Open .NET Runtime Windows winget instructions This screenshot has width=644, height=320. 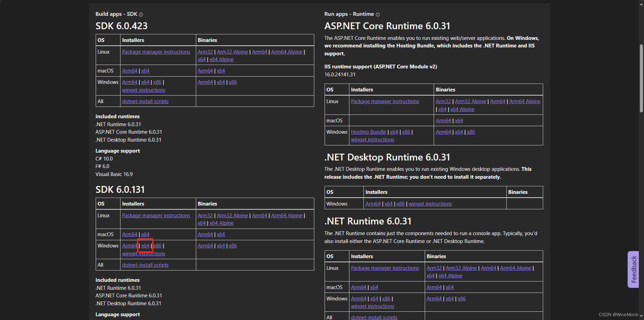click(x=372, y=306)
